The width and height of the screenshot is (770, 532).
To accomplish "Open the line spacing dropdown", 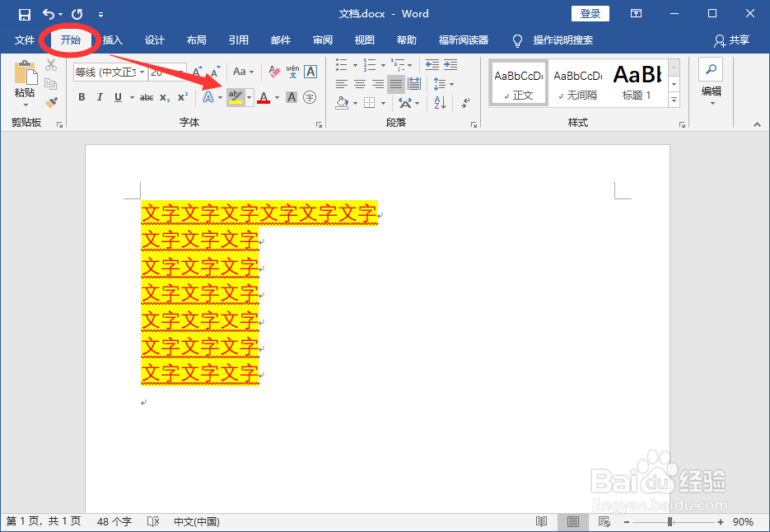I will point(441,83).
